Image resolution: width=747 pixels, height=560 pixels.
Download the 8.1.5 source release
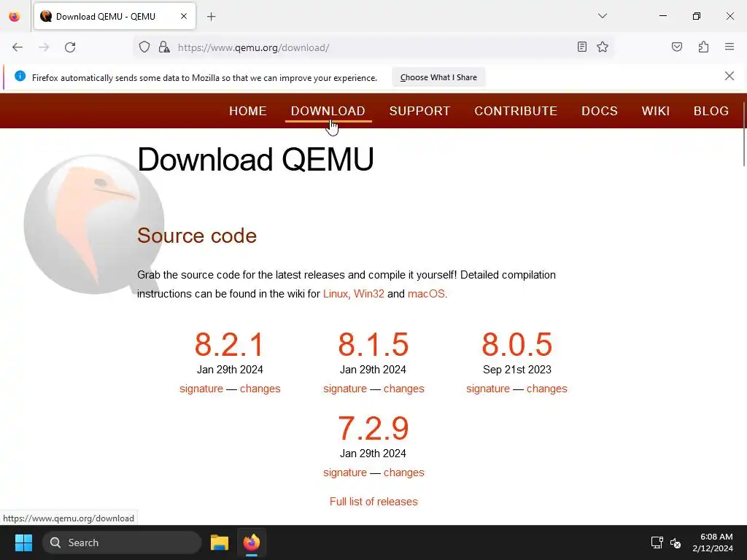click(373, 344)
